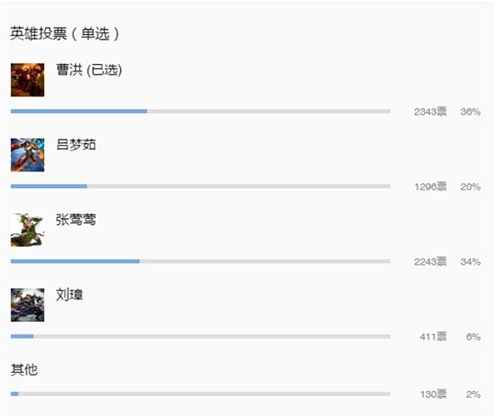Screen dimensions: 500x416
Task: Click the 刘璋 vote progress bar
Action: click(201, 336)
